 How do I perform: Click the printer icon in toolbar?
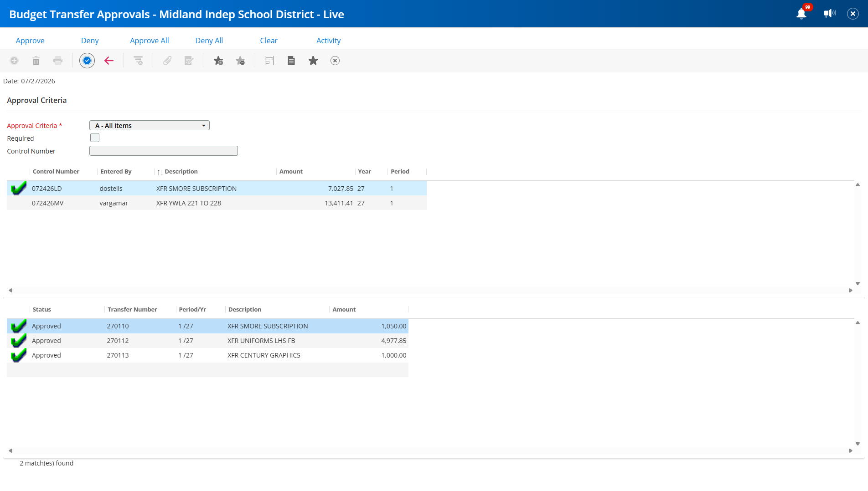[58, 61]
